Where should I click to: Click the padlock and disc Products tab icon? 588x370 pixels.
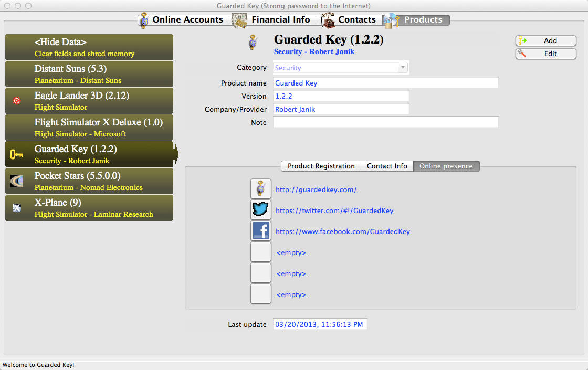pos(391,20)
